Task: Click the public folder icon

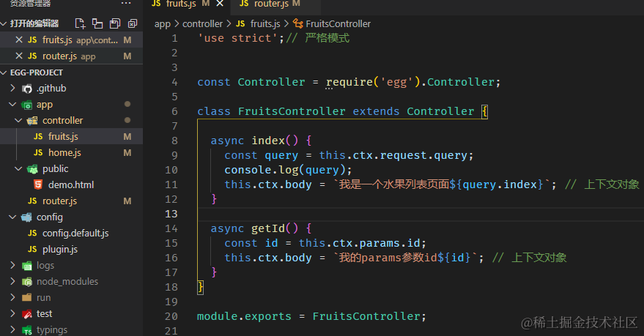Action: (x=32, y=169)
